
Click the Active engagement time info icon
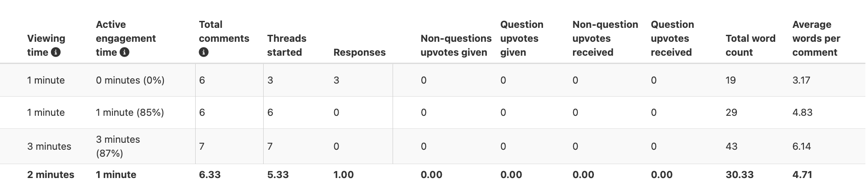pos(125,52)
